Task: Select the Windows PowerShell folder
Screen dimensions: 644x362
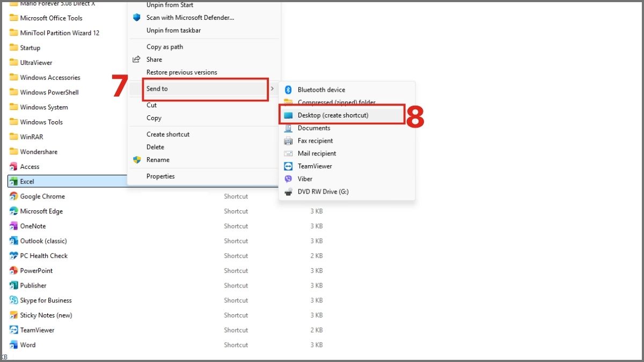Action: (44, 92)
